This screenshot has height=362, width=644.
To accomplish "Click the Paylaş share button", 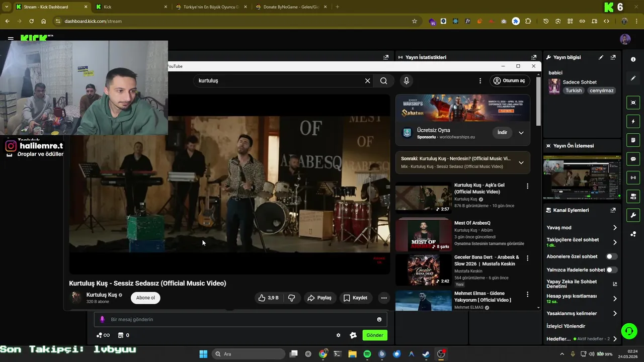I will (x=319, y=298).
